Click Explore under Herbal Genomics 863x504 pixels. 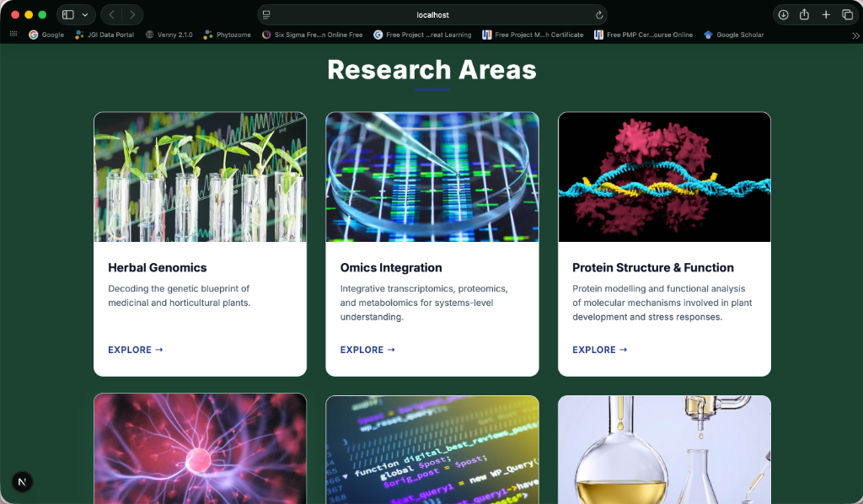(136, 350)
